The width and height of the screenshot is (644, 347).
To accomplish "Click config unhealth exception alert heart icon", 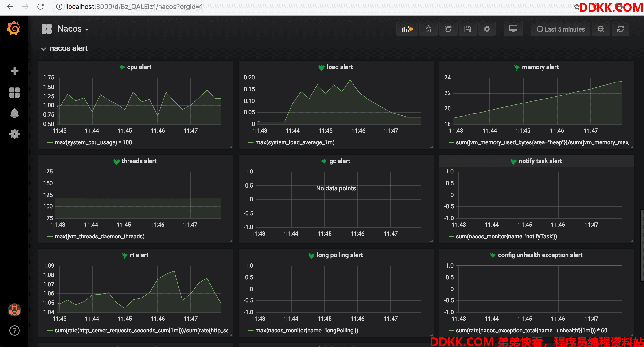I will tap(493, 256).
